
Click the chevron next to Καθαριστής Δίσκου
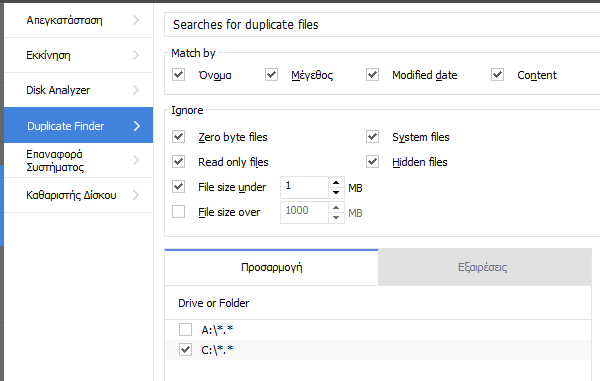136,195
